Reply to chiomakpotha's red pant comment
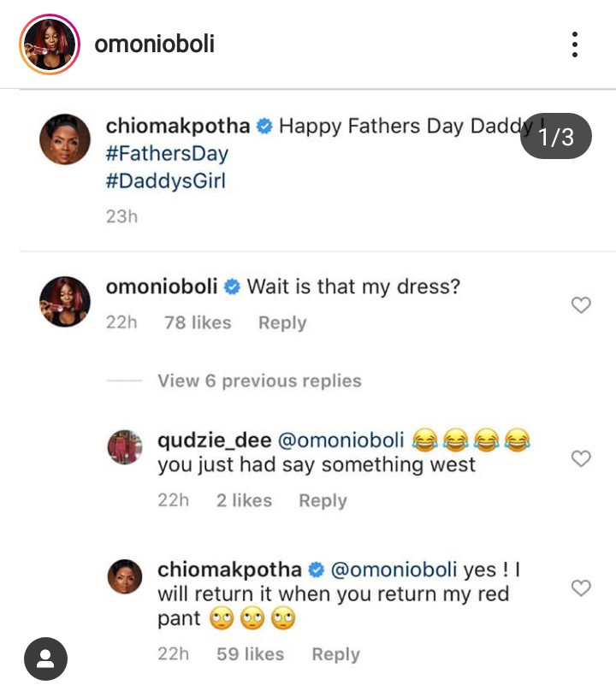This screenshot has height=691, width=616. tap(335, 655)
